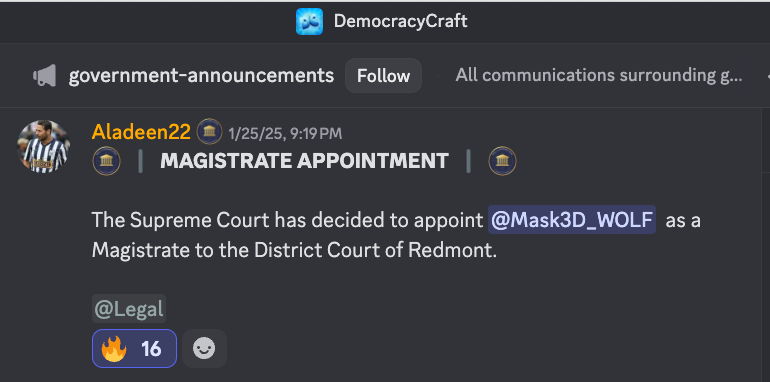Open Aladeen22's profile avatar
This screenshot has width=770, height=382.
[43, 146]
